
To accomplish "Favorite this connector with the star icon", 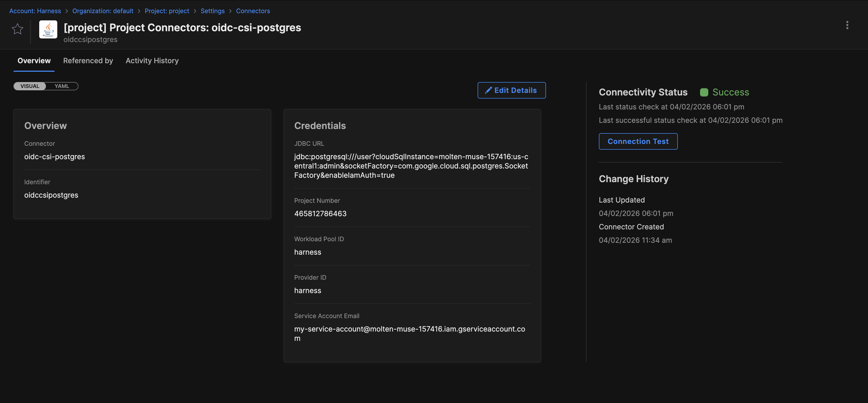I will (18, 29).
